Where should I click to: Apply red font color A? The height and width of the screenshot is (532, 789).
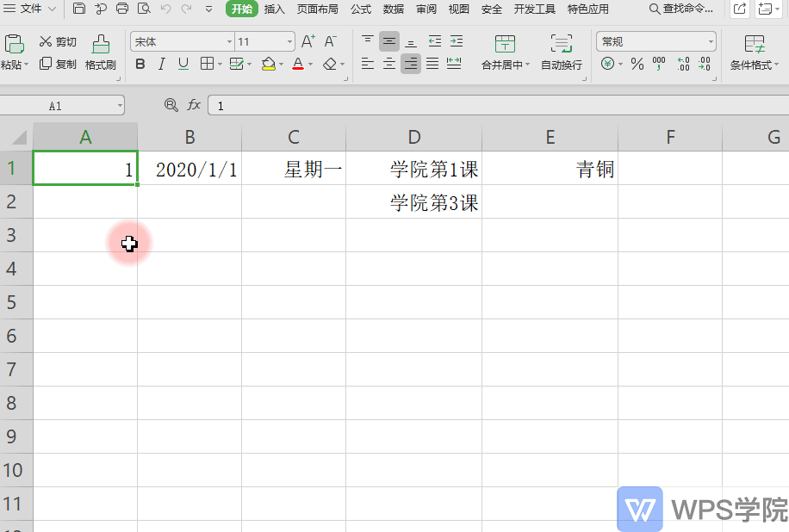point(298,64)
